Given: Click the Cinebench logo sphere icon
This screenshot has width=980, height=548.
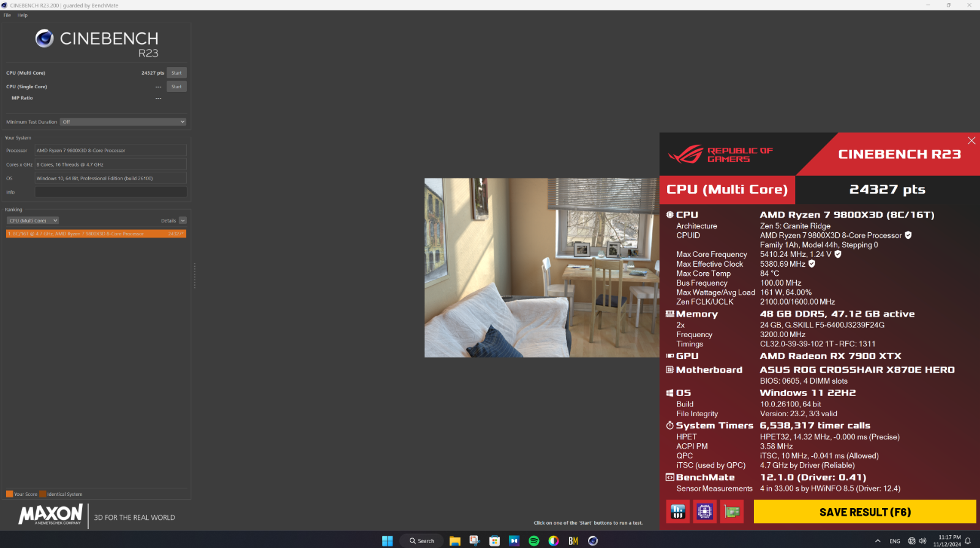Looking at the screenshot, I should pos(44,39).
